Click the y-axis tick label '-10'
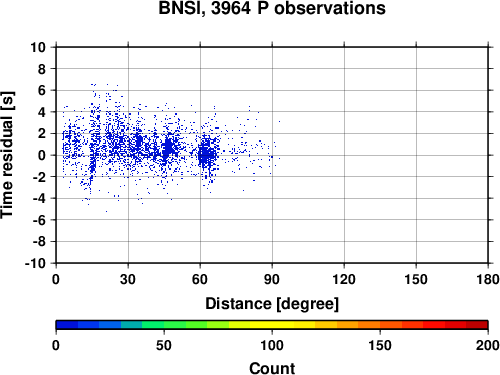Image resolution: width=500 pixels, height=375 pixels. click(35, 263)
